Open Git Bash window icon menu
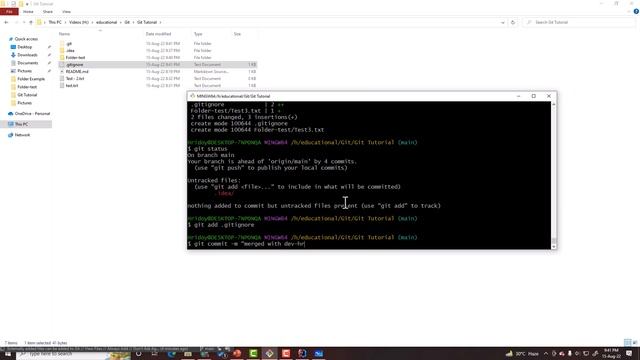The image size is (640, 360). point(192,96)
